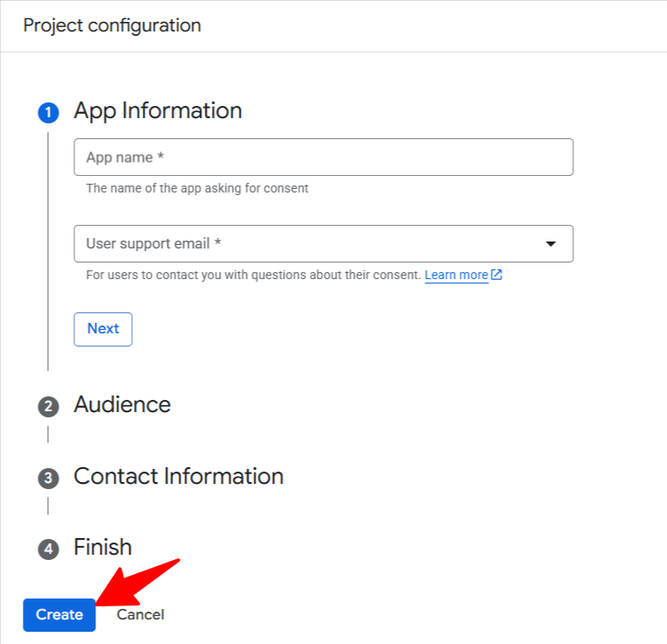
Task: Click the red arrow annotation
Action: (x=137, y=578)
